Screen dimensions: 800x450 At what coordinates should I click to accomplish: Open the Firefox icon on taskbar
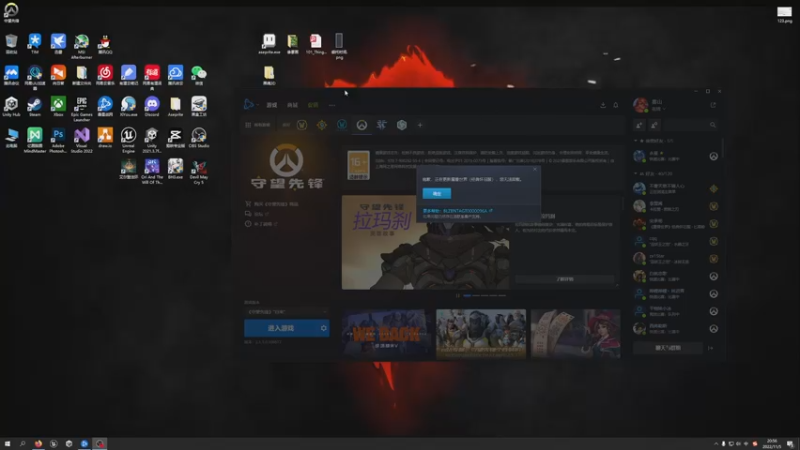[38, 444]
